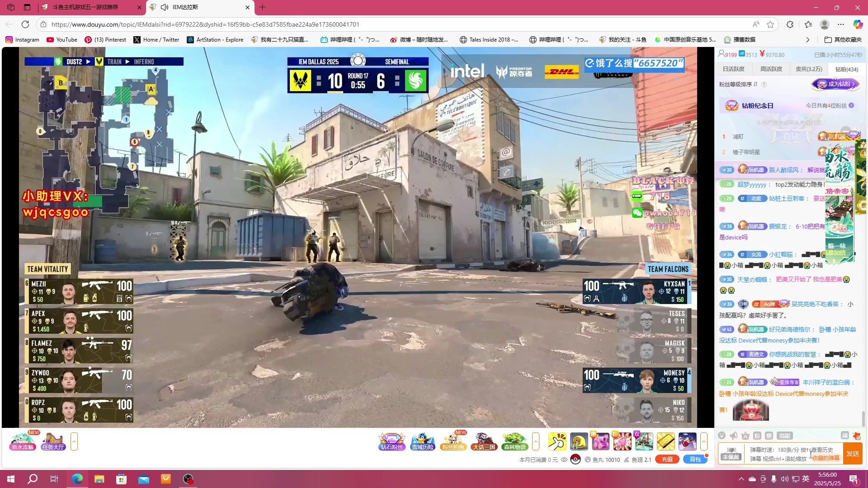Open the 钻粉纪念日 banner arrow

pos(851,105)
